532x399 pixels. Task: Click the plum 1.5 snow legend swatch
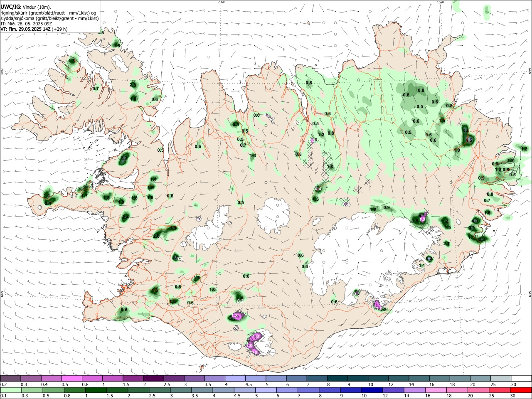pyautogui.click(x=133, y=378)
